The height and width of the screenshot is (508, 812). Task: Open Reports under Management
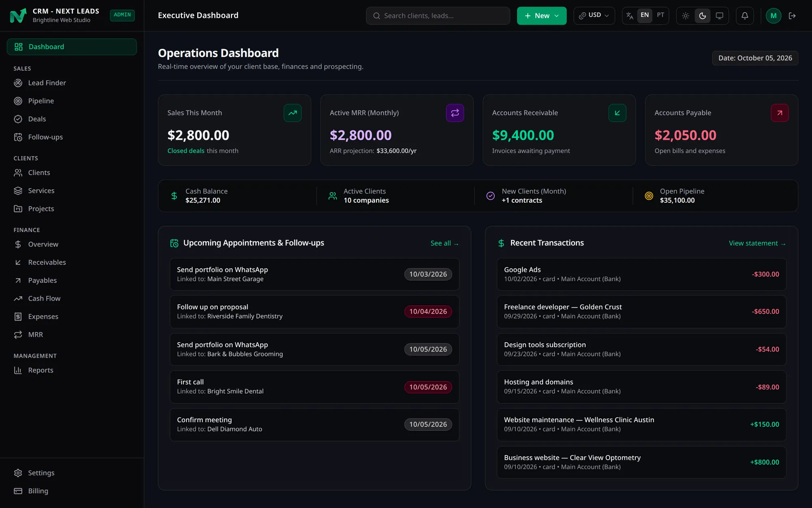[x=72, y=370]
